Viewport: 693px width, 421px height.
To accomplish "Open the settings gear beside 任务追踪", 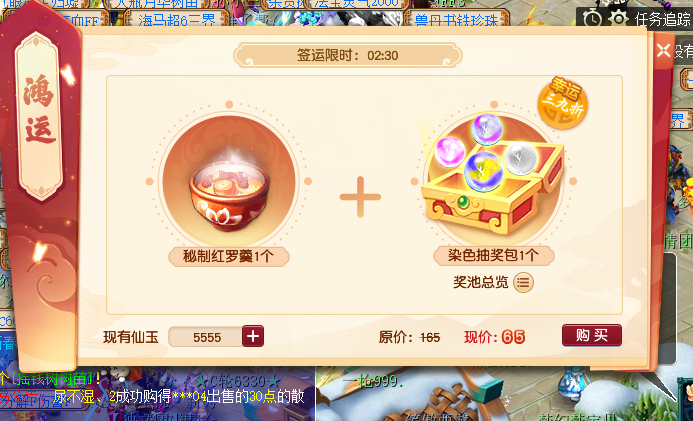I will pyautogui.click(x=618, y=18).
